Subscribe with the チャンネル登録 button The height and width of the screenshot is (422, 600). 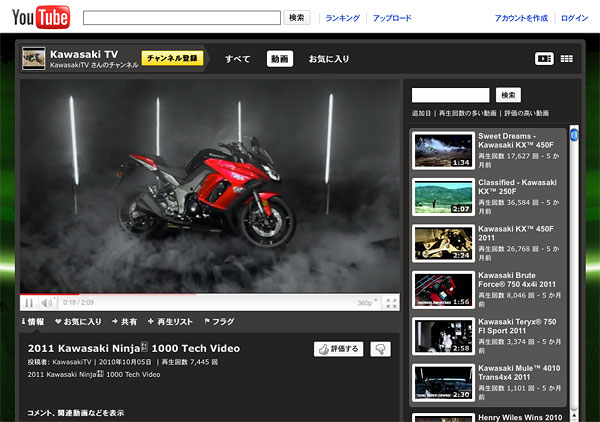click(172, 58)
